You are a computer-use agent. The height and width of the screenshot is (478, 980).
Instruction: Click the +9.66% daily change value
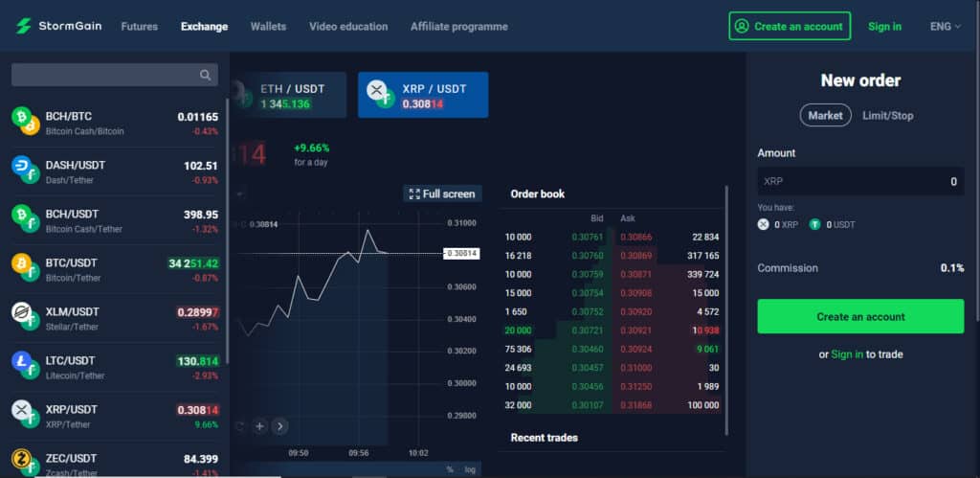[311, 148]
